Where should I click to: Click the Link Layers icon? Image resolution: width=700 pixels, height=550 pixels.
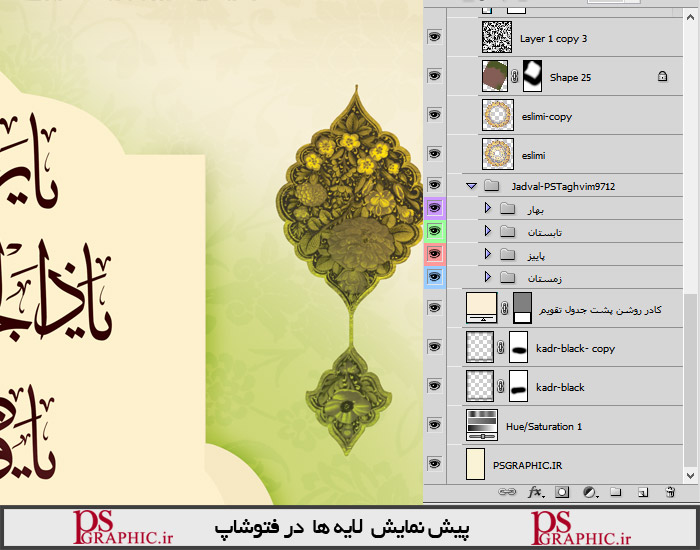[508, 492]
